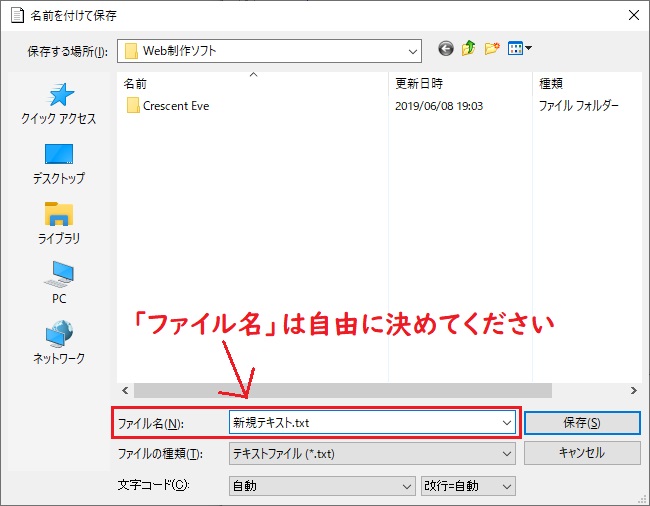Expand the save location dropdown
This screenshot has width=650, height=506.
coord(413,49)
